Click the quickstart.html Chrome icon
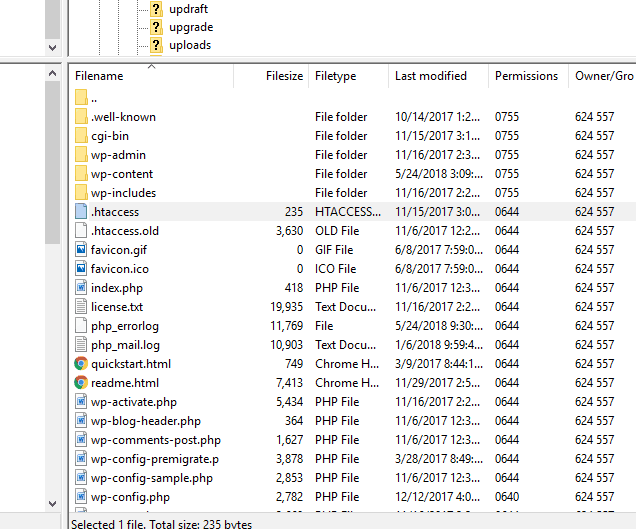Viewport: 636px width, 529px height. click(x=81, y=364)
